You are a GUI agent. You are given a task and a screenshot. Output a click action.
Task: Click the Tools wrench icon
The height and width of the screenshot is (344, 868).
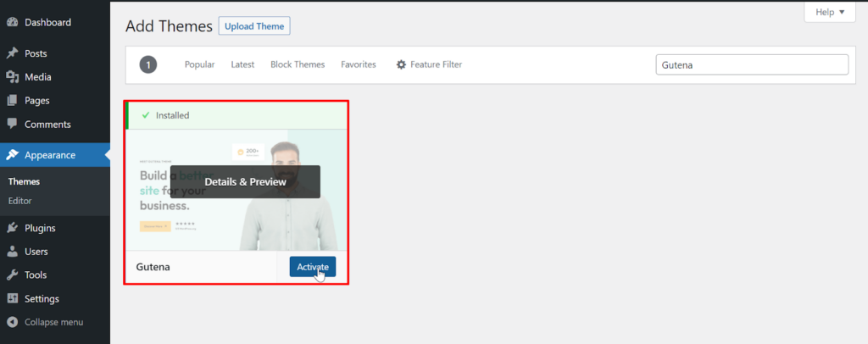(12, 275)
